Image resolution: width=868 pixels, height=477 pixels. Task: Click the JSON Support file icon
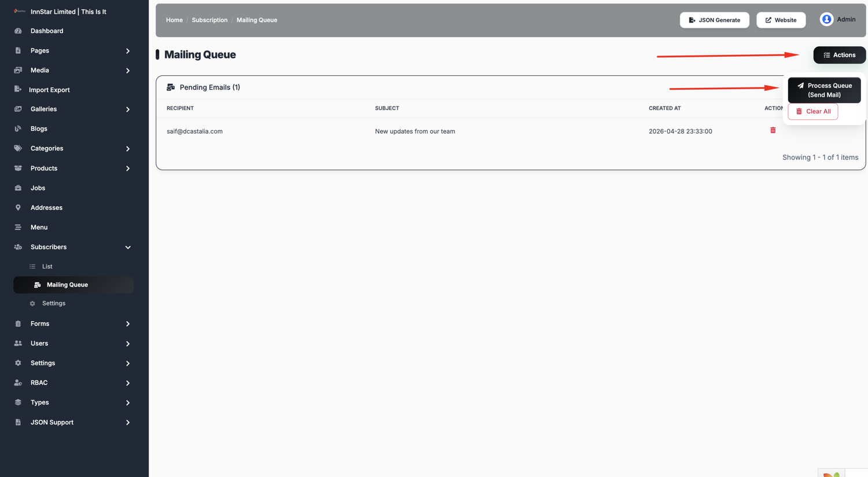coord(18,422)
